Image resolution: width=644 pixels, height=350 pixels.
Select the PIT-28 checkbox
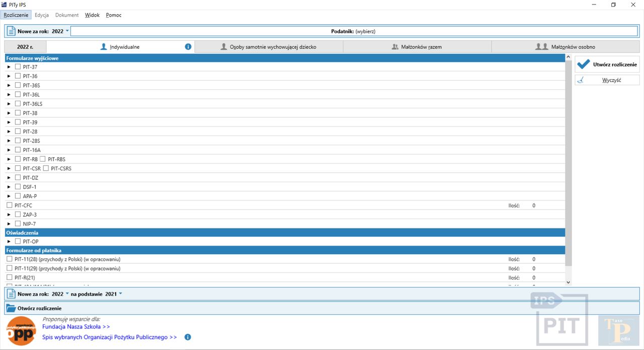coord(18,131)
